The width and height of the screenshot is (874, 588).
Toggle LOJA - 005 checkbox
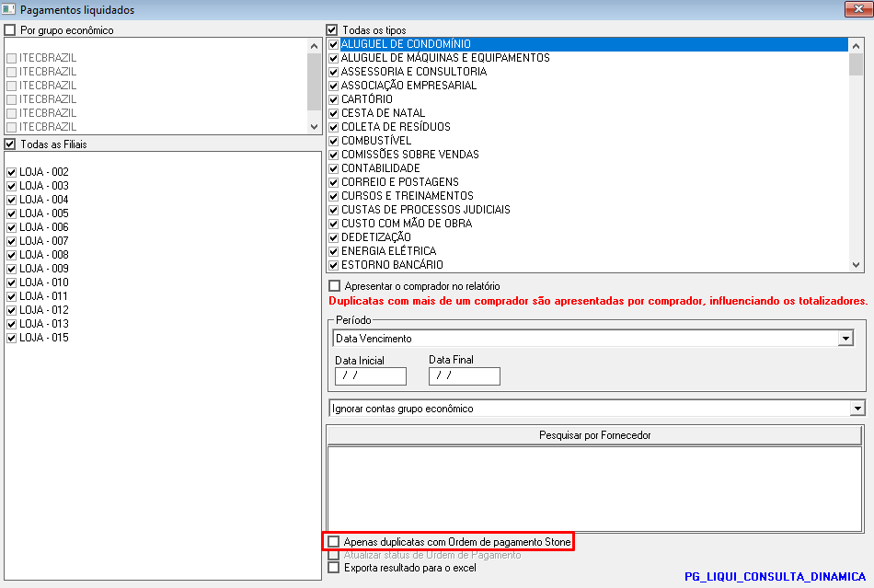[x=12, y=213]
